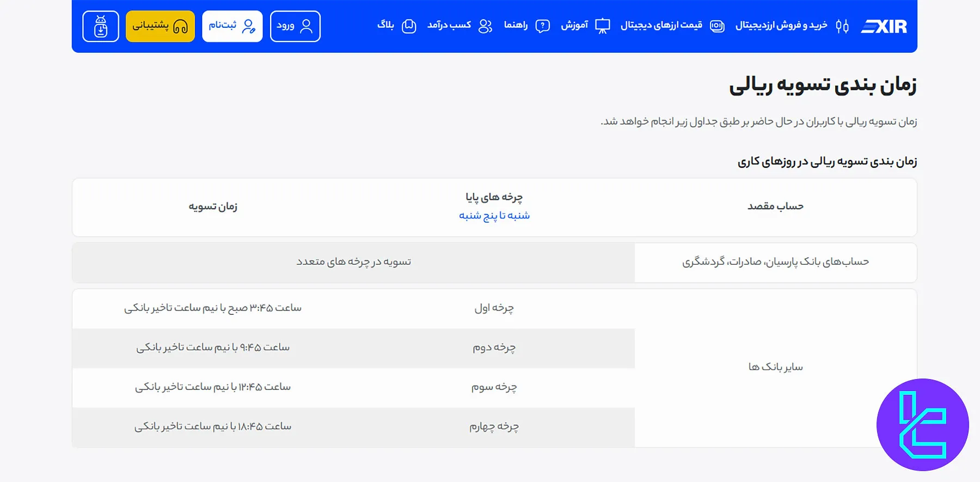Click the شنبه تا پنج شنبه link

pos(494,216)
